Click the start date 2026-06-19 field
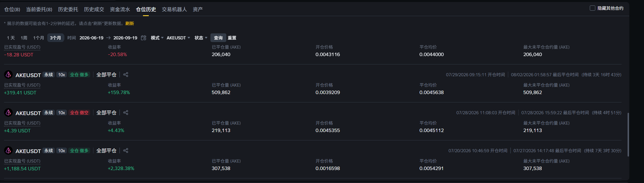Screen dimensions: 644x183 tap(91, 38)
